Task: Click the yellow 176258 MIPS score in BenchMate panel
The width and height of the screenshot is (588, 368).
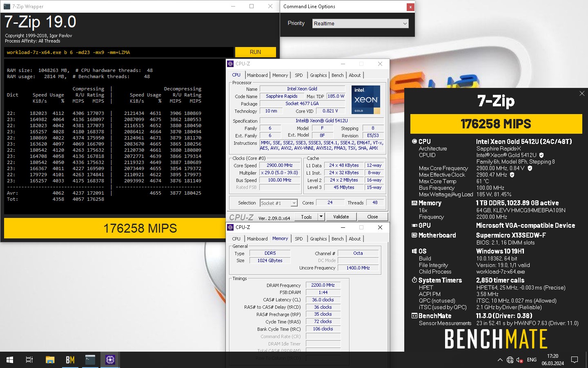Action: click(x=496, y=124)
